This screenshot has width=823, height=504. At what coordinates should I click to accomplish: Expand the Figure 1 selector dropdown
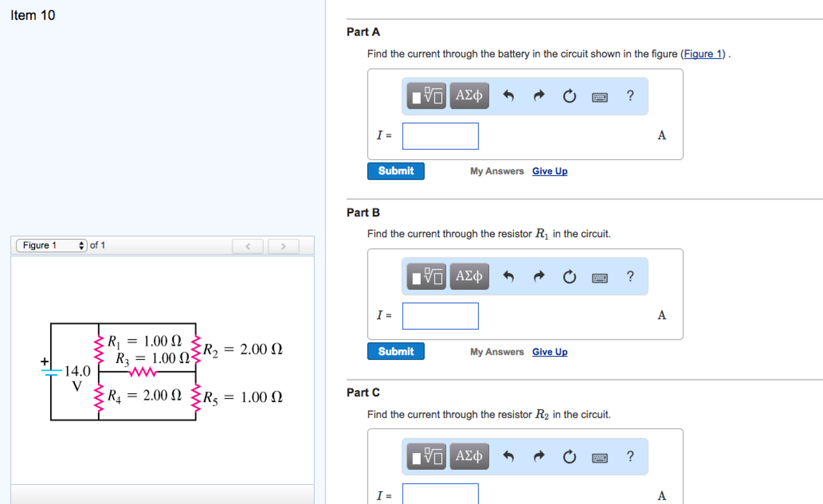pos(51,245)
